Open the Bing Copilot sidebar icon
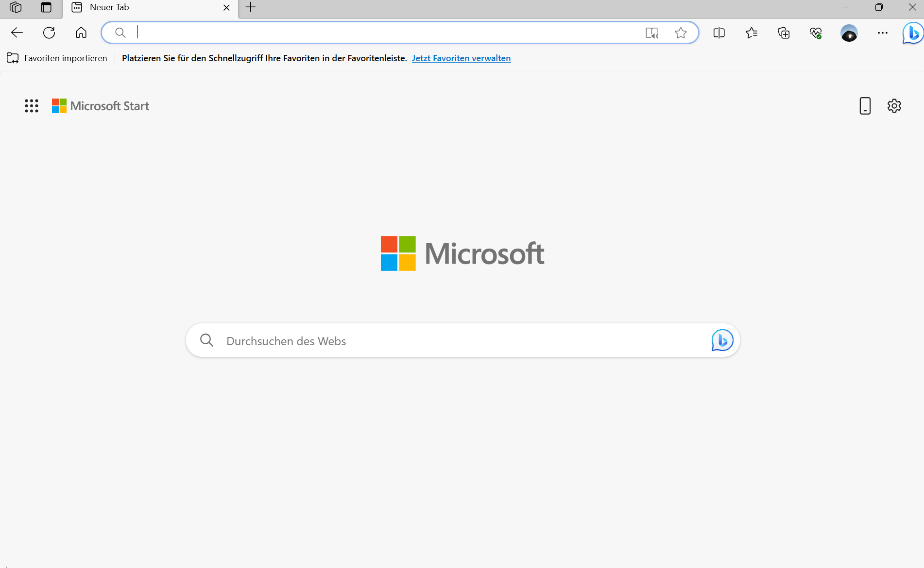Image resolution: width=924 pixels, height=568 pixels. point(913,33)
